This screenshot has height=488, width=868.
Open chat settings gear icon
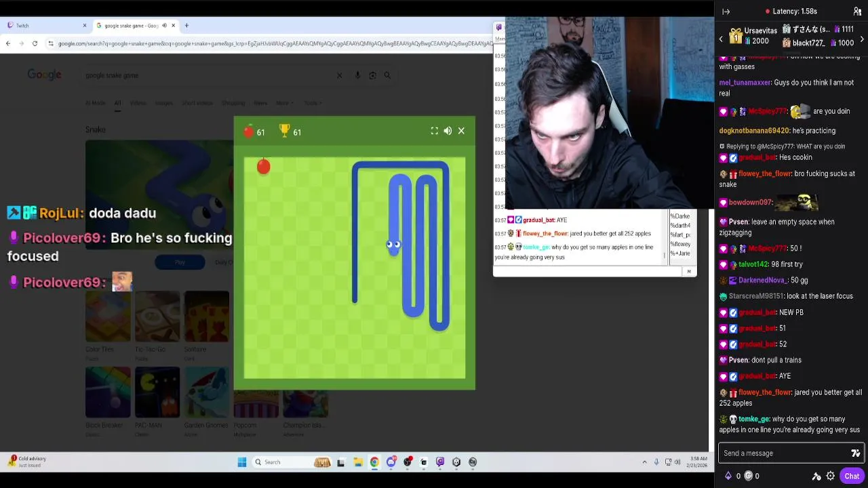pos(831,476)
